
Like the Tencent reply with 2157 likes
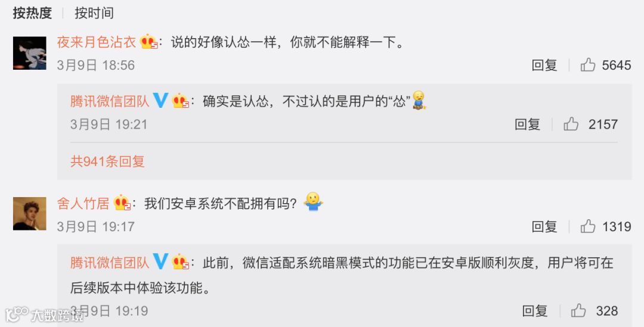click(x=571, y=124)
